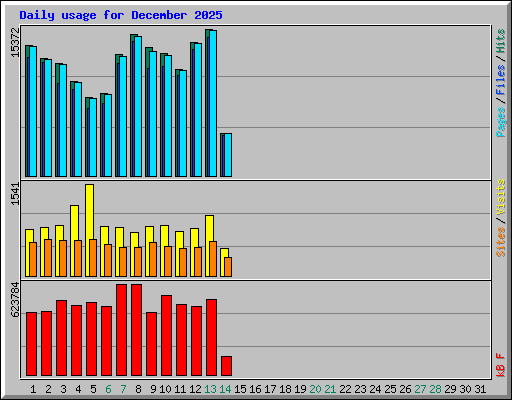The image size is (512, 400).
Task: Click day label 9 on the x-axis
Action: [153, 389]
